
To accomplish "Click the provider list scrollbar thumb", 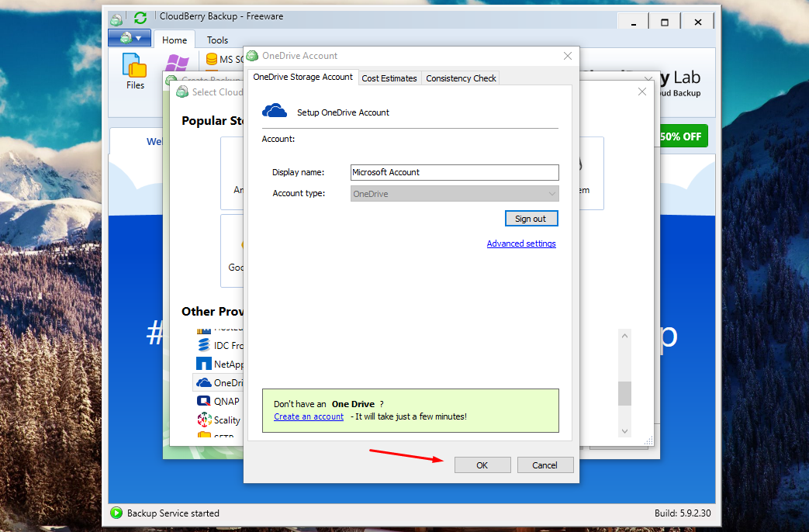I will click(624, 393).
